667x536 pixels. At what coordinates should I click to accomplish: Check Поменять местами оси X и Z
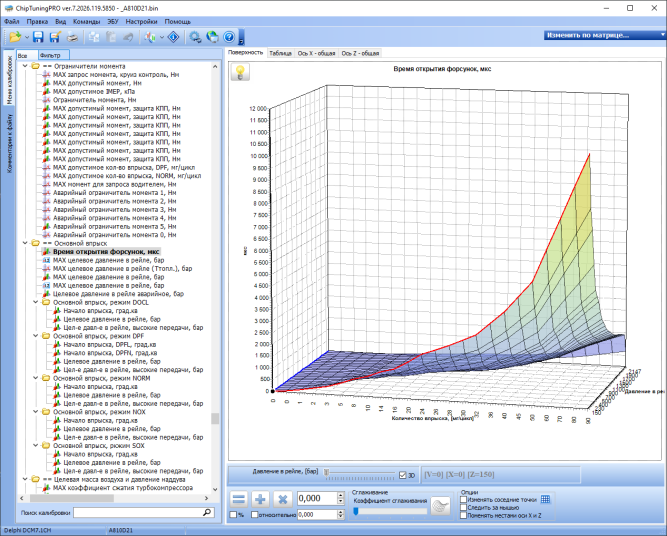tap(464, 516)
